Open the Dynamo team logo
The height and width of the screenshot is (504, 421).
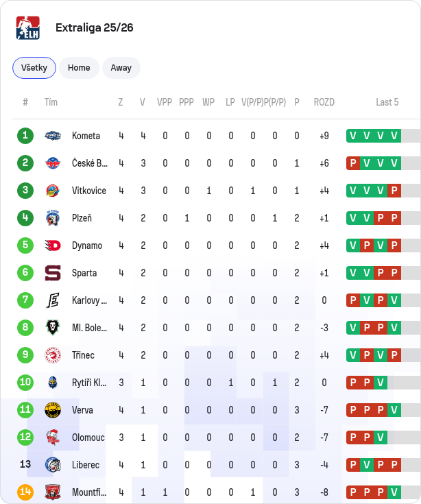(53, 245)
